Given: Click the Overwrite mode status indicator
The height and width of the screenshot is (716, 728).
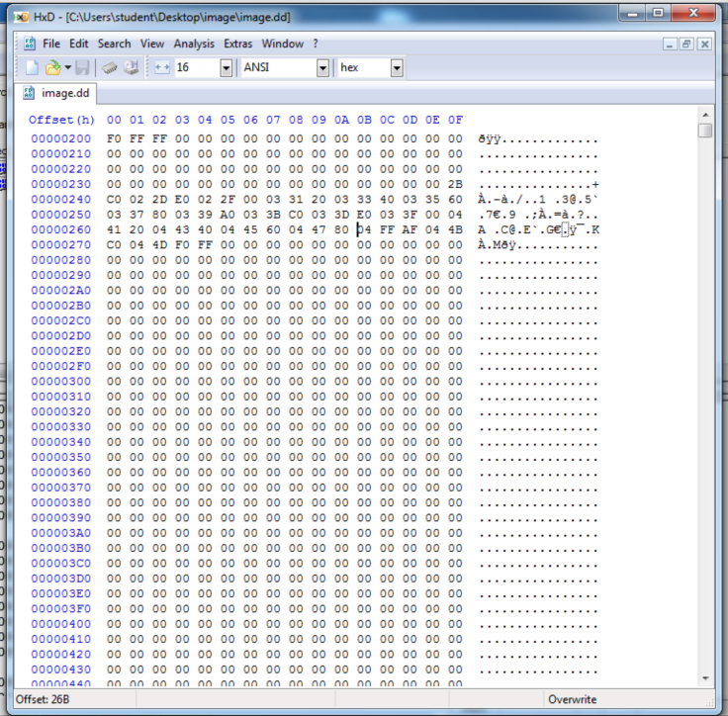Looking at the screenshot, I should pos(573,699).
